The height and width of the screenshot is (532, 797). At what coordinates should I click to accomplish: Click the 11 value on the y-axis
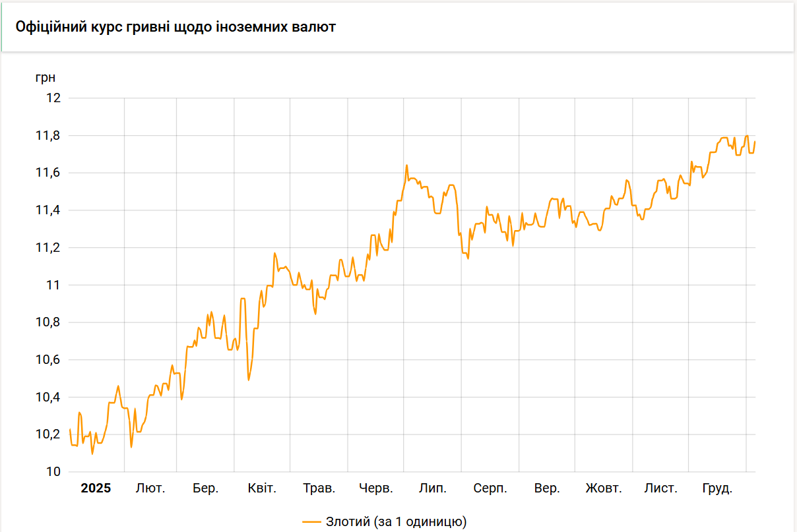pyautogui.click(x=53, y=285)
